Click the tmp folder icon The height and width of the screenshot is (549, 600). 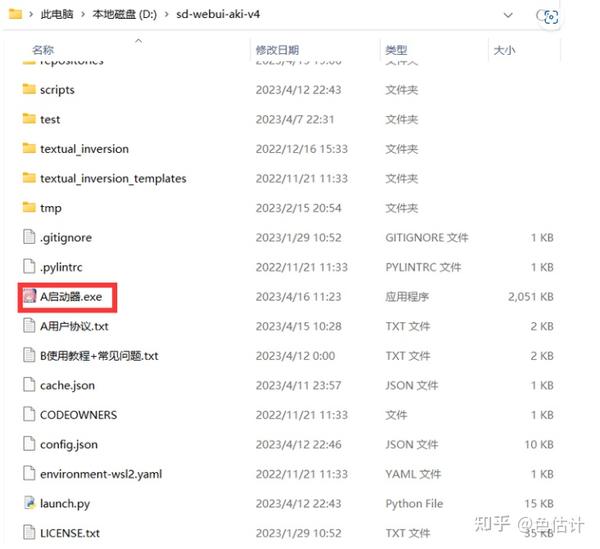pyautogui.click(x=29, y=207)
